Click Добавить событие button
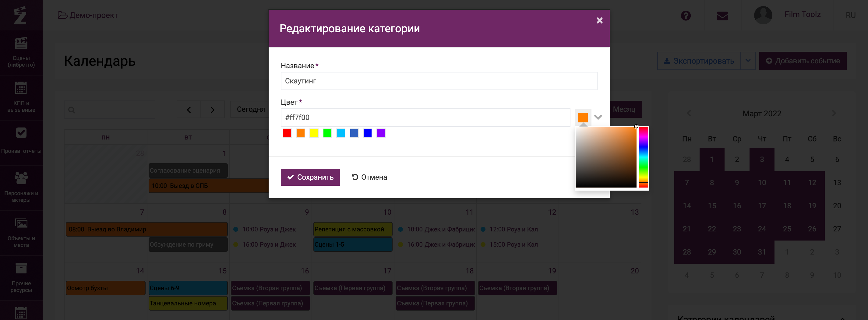The image size is (868, 320). 803,61
